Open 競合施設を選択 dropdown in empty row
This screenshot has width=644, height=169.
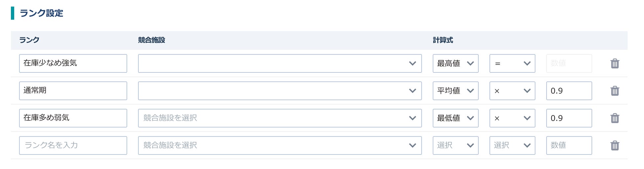[x=279, y=146]
